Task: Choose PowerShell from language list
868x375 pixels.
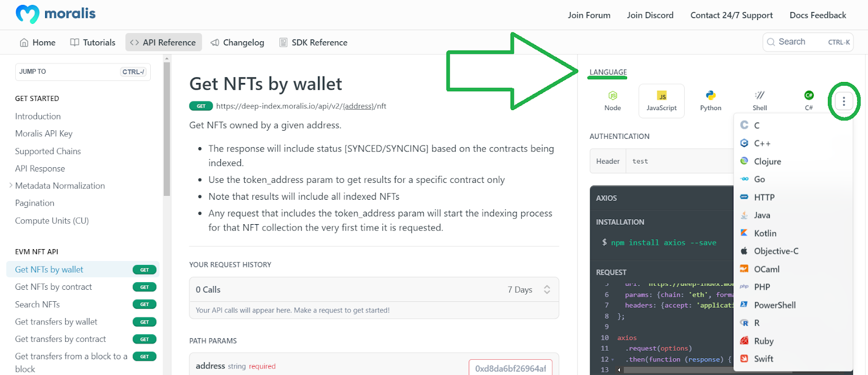Action: click(793, 305)
